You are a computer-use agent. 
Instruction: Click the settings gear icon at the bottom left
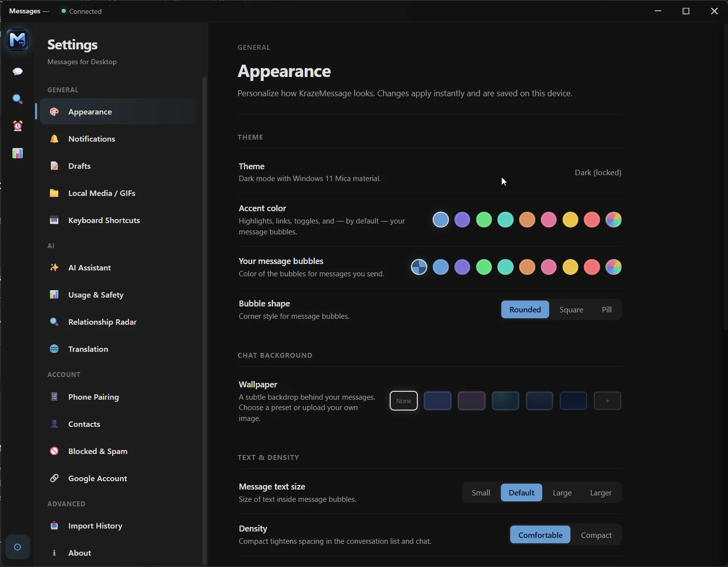click(18, 547)
